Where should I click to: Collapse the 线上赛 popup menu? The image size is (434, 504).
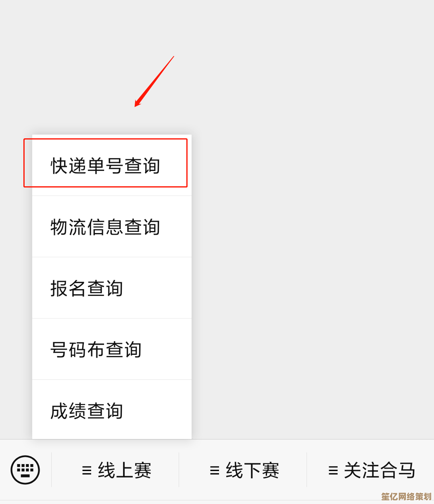point(115,470)
